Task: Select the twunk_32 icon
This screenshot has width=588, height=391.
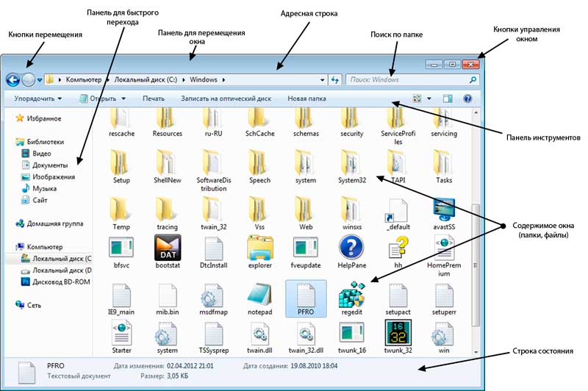Action: [398, 332]
